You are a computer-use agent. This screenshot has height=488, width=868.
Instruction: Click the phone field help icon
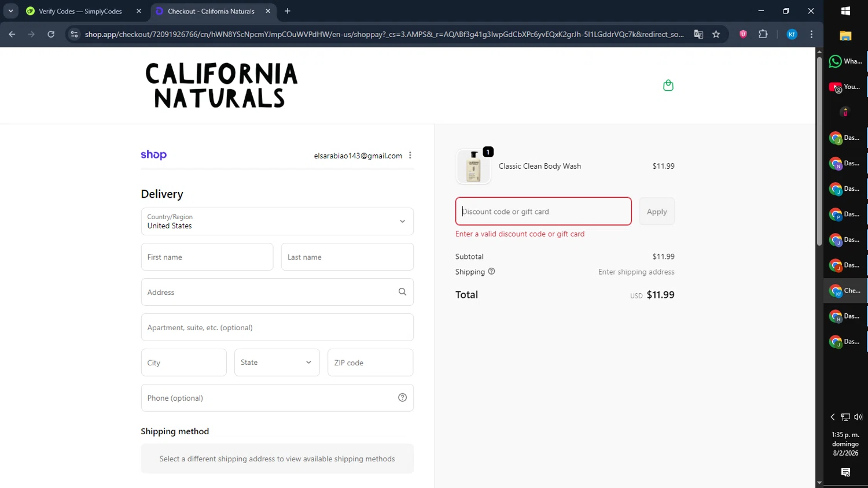click(x=402, y=398)
